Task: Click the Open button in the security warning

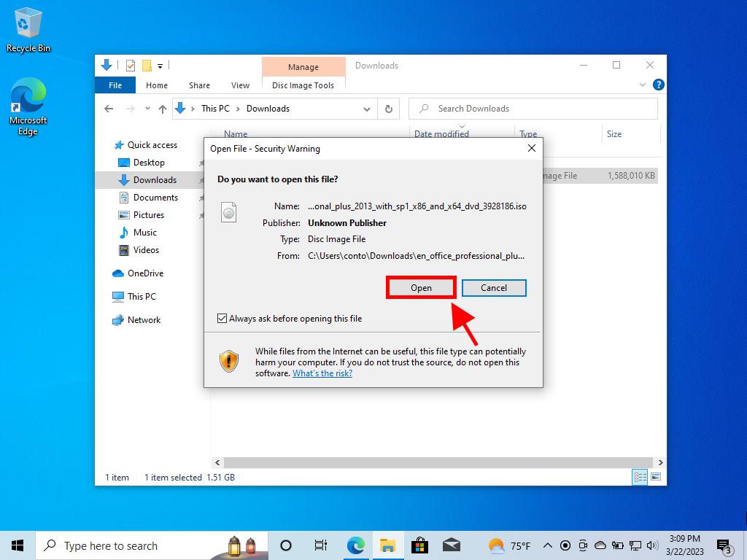Action: point(421,287)
